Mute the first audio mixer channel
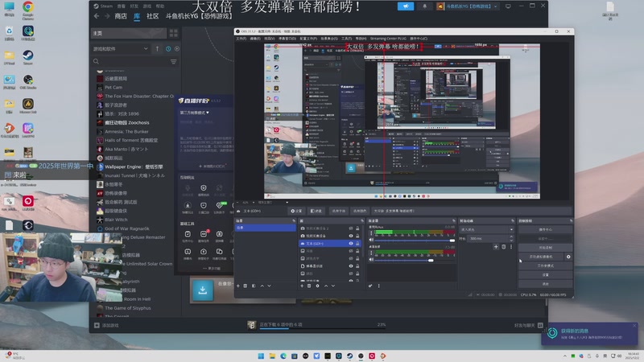The height and width of the screenshot is (362, 644). 371,240
